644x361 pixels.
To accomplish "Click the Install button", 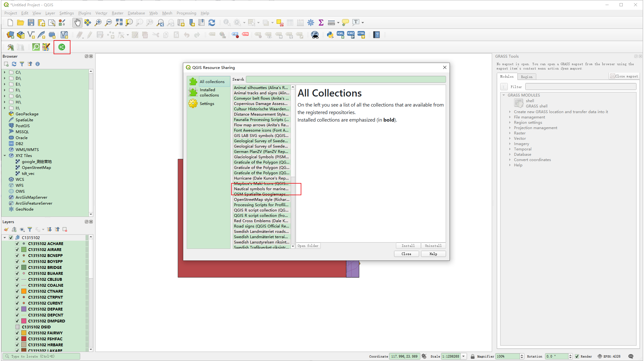I will [x=408, y=246].
